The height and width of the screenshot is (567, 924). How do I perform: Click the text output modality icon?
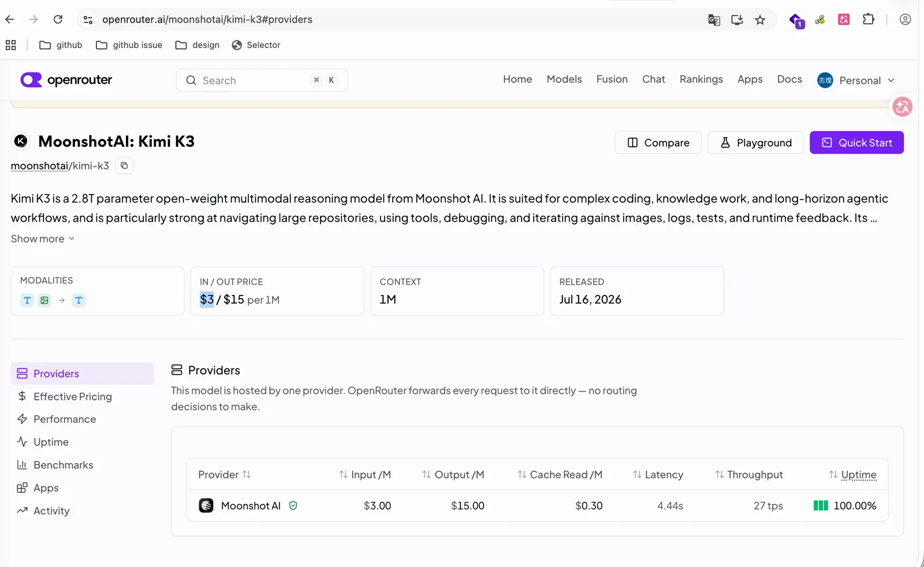(x=79, y=300)
